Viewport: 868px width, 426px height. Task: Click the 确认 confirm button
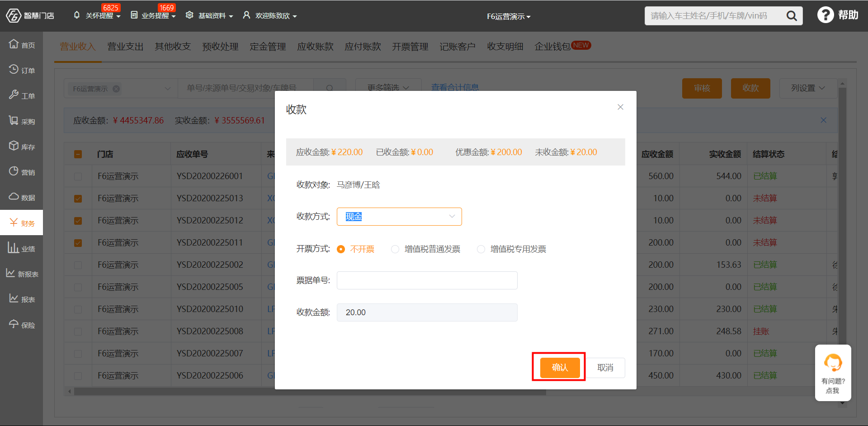(x=560, y=368)
